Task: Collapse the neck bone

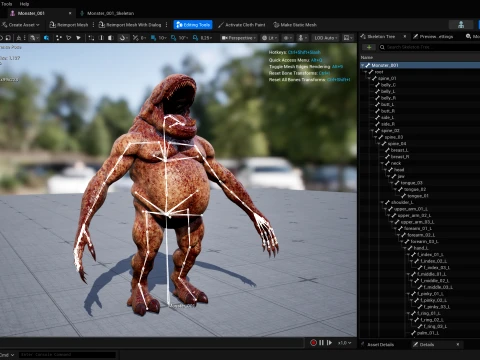Action: [x=382, y=163]
